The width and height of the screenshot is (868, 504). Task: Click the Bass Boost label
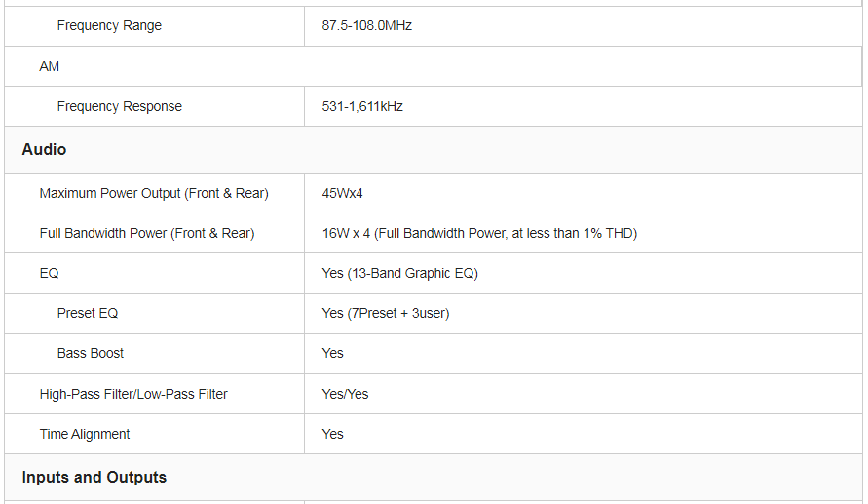pos(91,354)
